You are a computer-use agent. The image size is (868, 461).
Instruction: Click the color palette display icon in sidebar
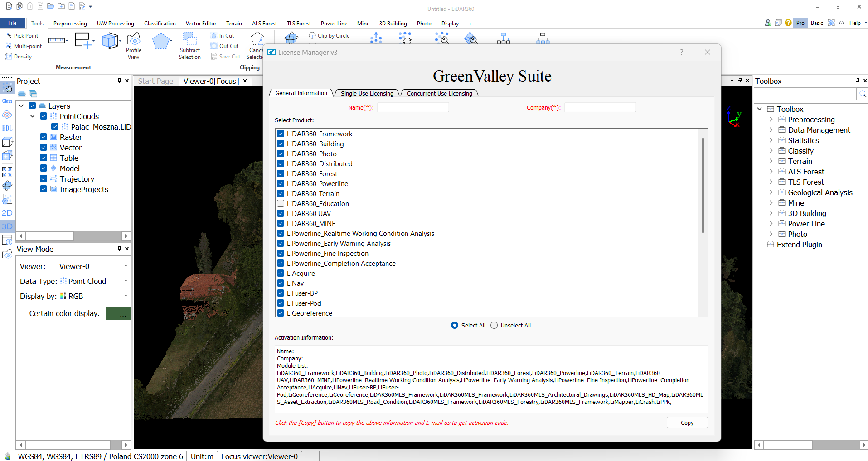[7, 88]
